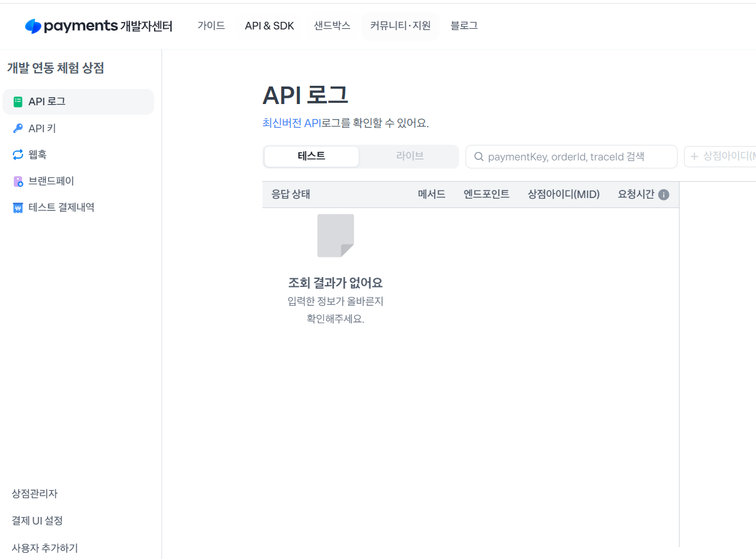Image resolution: width=756 pixels, height=559 pixels.
Task: Open the 블로그 menu item
Action: click(x=464, y=26)
